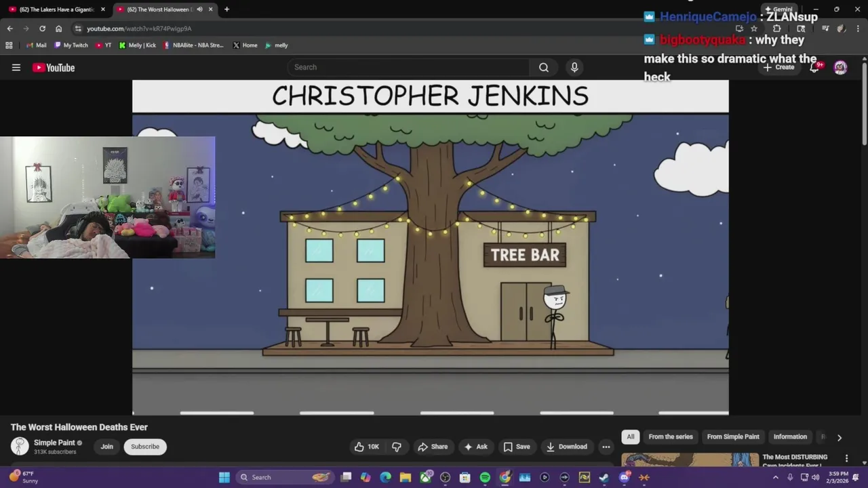Open the clock showing 3:59 PM
Viewport: 868px width, 488px height.
(x=837, y=477)
